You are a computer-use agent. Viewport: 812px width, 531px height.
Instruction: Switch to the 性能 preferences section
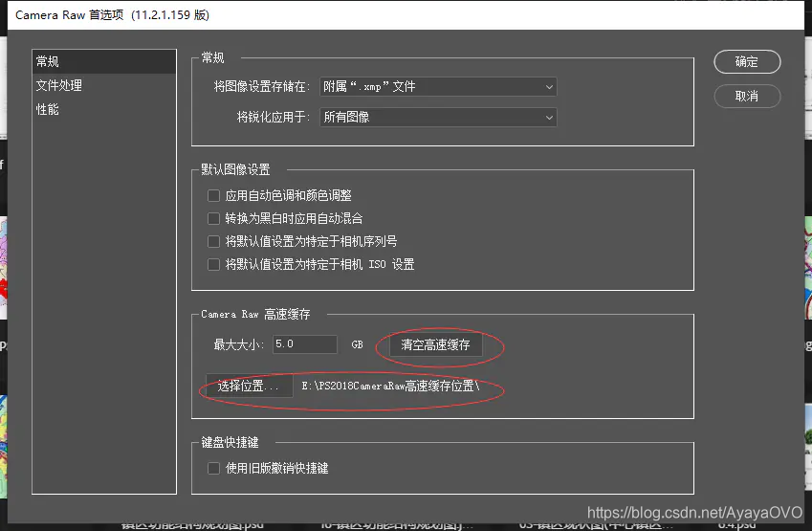click(x=104, y=109)
